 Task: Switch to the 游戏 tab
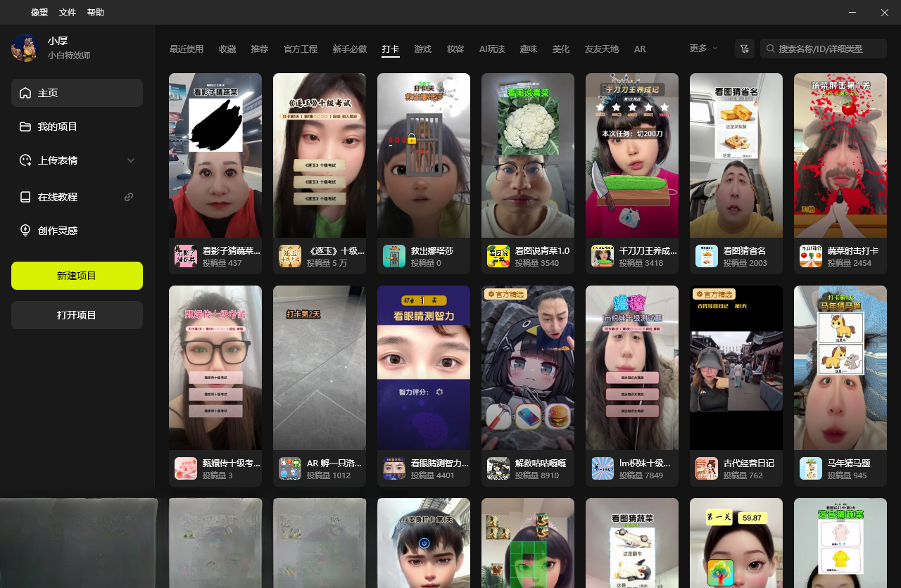423,49
